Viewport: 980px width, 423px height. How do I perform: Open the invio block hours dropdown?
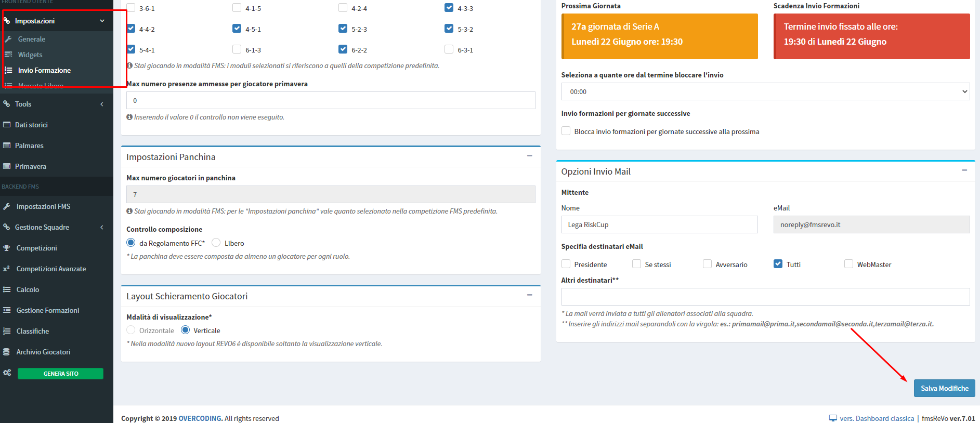[765, 91]
